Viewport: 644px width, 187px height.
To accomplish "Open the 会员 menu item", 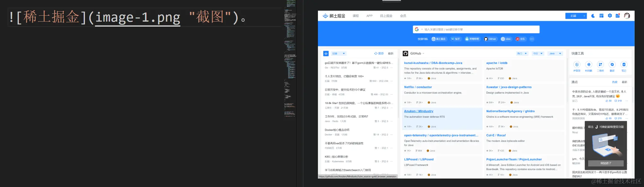I will 403,16.
